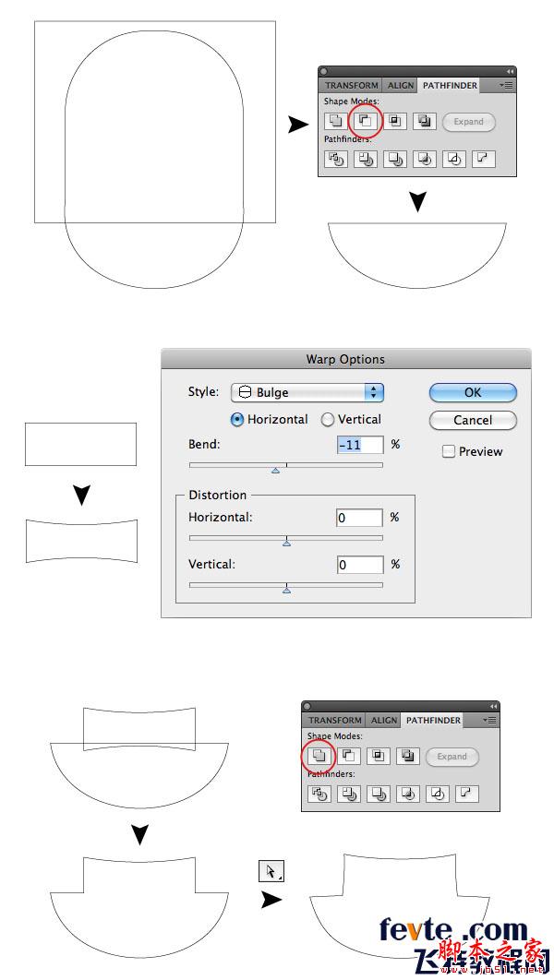This screenshot has width=554, height=980.
Task: Click the Vertical distortion slider handle
Action: click(x=286, y=589)
